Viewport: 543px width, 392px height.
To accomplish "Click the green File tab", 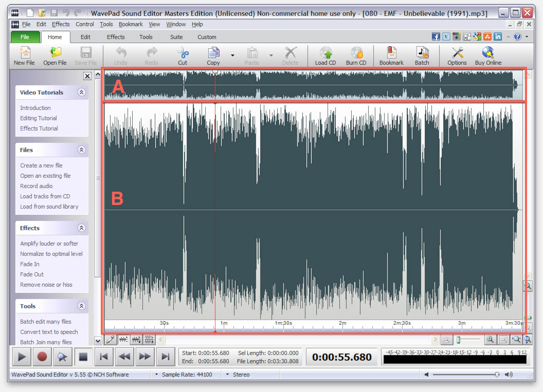I will [25, 37].
